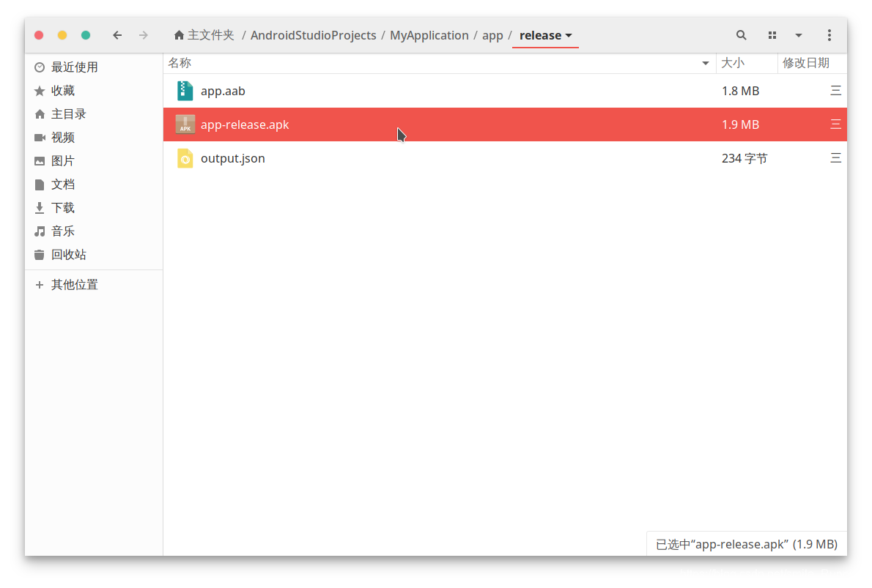
Task: Click the camera icon for Videos
Action: [40, 137]
